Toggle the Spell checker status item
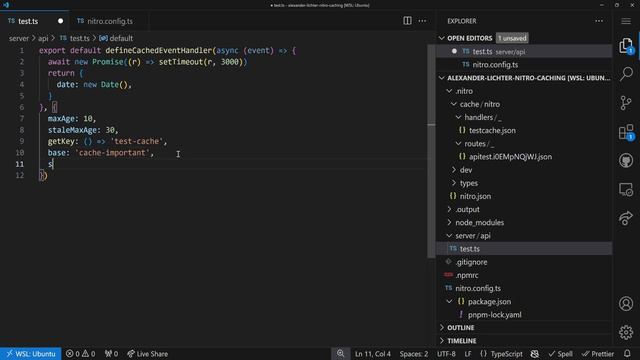This screenshot has width=640, height=360. pos(560,353)
